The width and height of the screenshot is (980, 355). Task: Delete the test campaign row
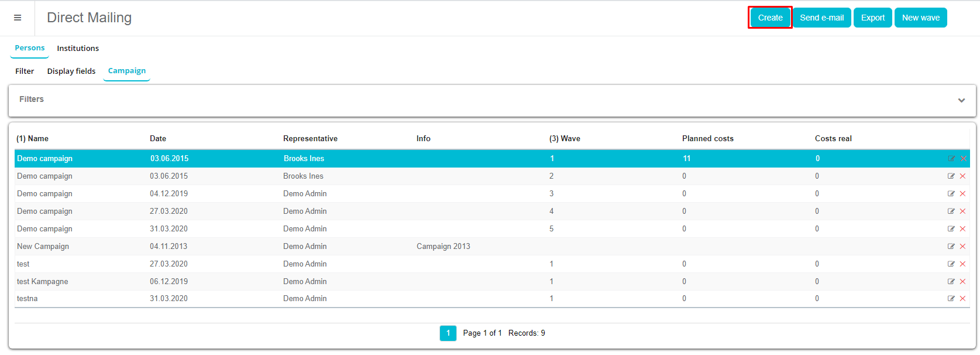[x=962, y=264]
